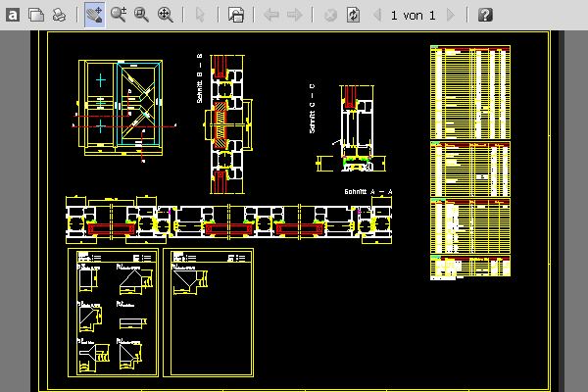Open the page layout view icon
588x392 pixels.
(x=236, y=15)
